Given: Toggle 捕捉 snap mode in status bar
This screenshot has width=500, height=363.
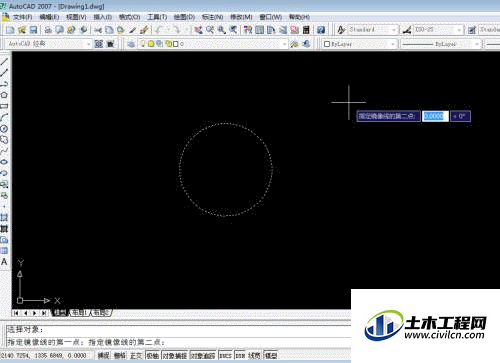Looking at the screenshot, I should click(x=103, y=356).
